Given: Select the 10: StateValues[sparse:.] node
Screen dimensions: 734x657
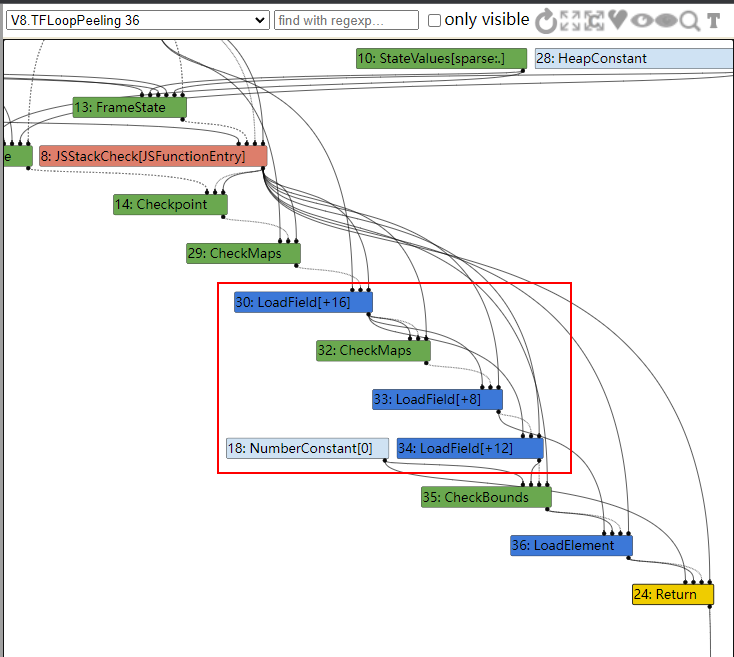Looking at the screenshot, I should pos(441,59).
